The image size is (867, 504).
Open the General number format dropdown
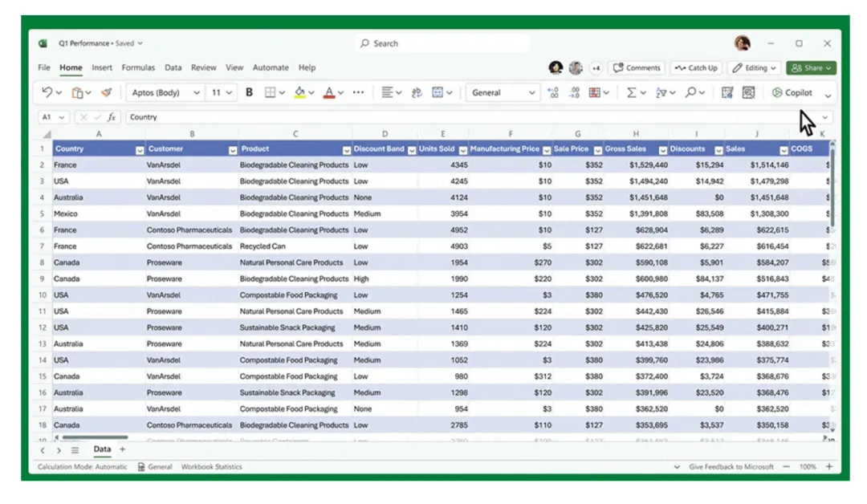[503, 92]
